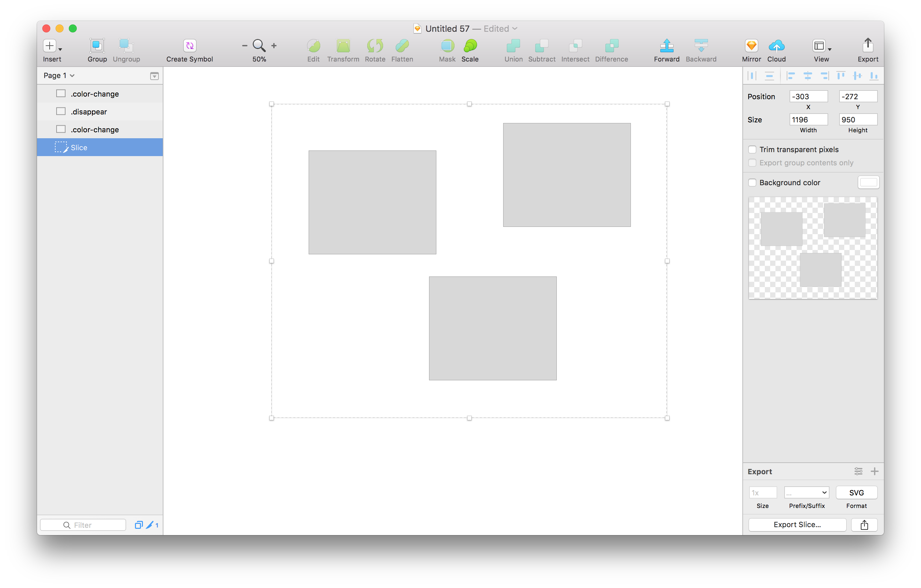
Task: Click the Width input field
Action: pyautogui.click(x=808, y=120)
